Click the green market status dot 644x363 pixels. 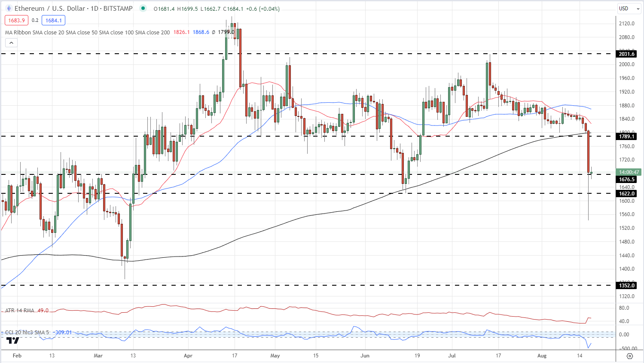coord(143,8)
